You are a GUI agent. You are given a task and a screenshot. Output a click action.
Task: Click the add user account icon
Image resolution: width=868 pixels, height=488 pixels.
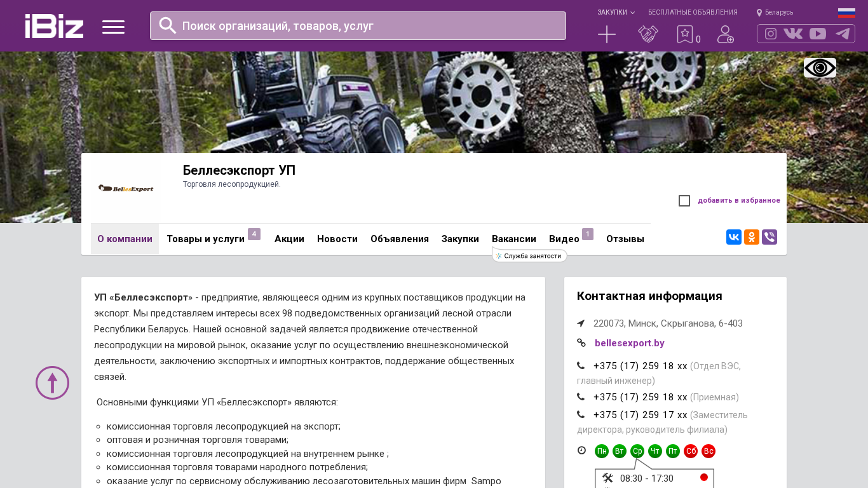(x=726, y=34)
